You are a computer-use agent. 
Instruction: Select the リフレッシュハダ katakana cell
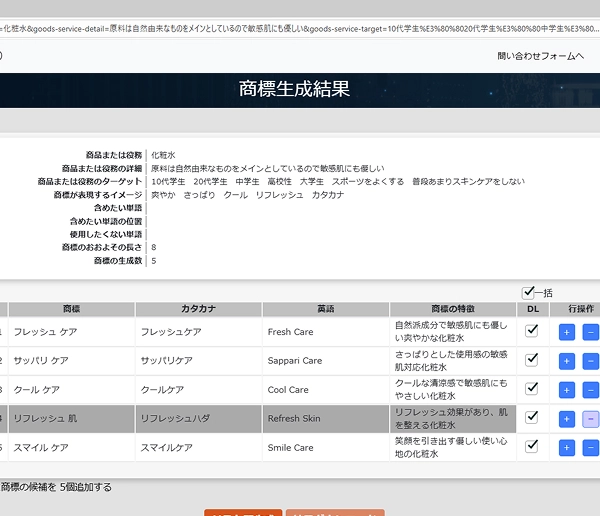click(x=198, y=418)
